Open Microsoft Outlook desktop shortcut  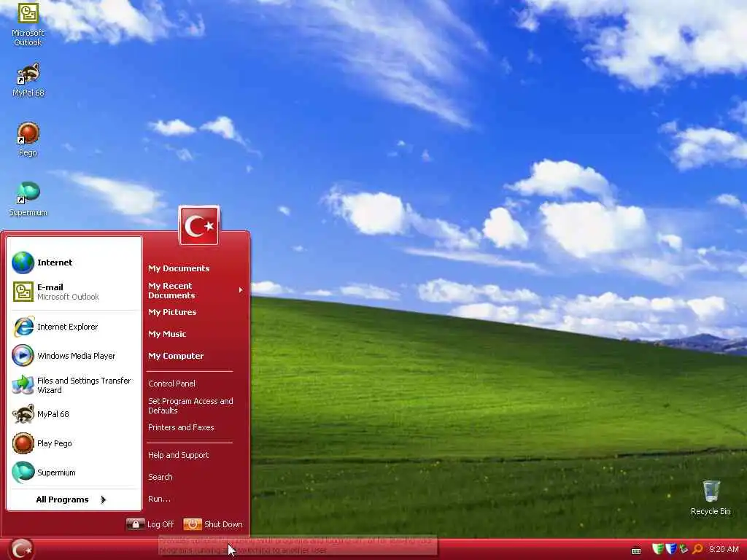coord(28,24)
